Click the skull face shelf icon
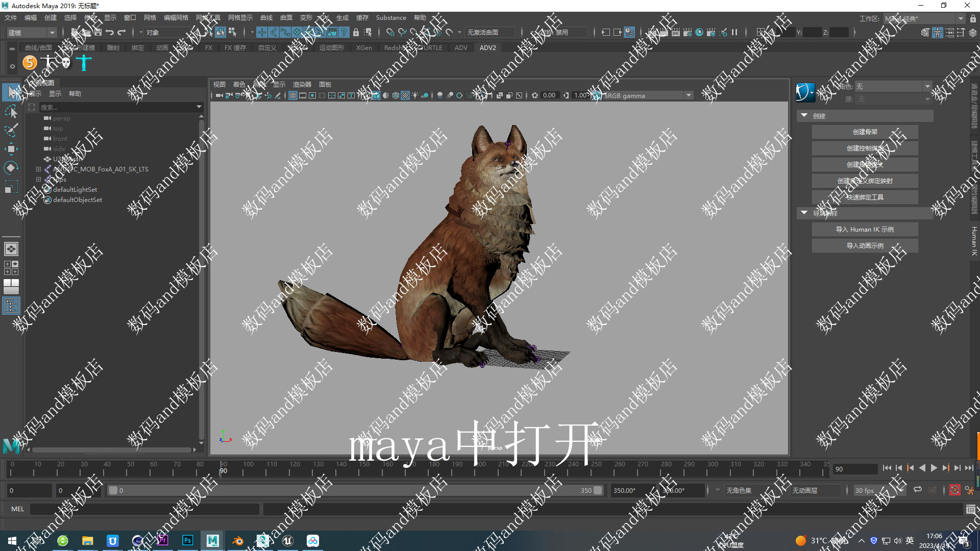Viewport: 980px width, 551px height. (66, 63)
